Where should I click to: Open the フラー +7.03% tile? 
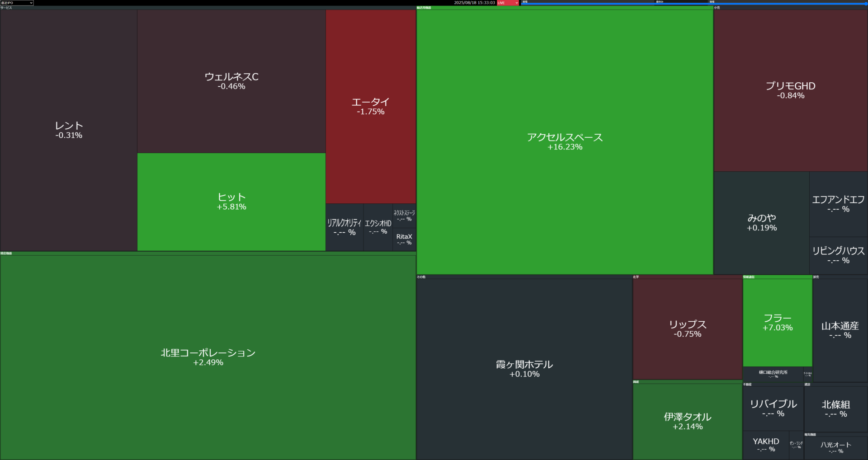(x=778, y=323)
